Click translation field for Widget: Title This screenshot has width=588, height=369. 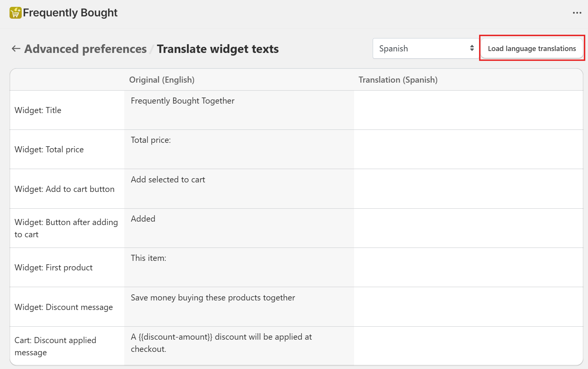click(x=468, y=110)
